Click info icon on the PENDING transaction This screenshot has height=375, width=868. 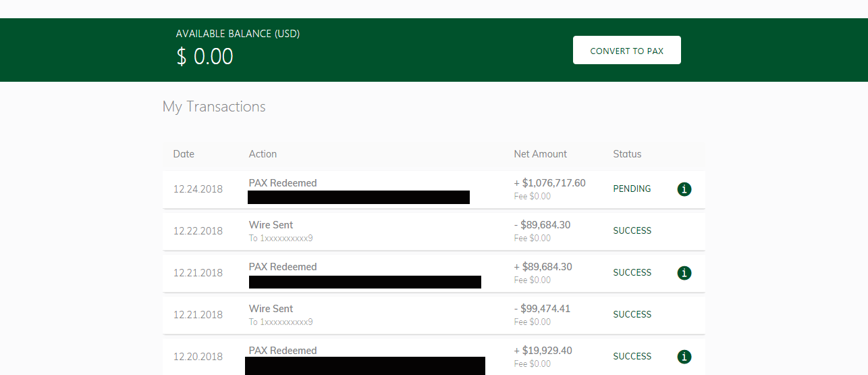point(684,189)
